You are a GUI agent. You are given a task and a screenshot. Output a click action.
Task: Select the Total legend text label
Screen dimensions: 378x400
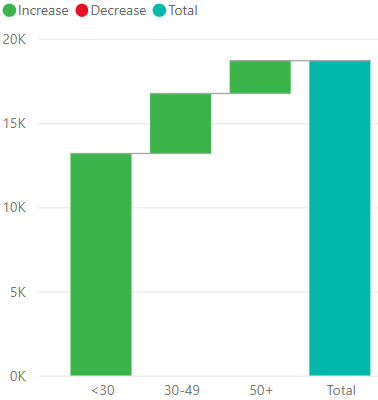(x=183, y=11)
